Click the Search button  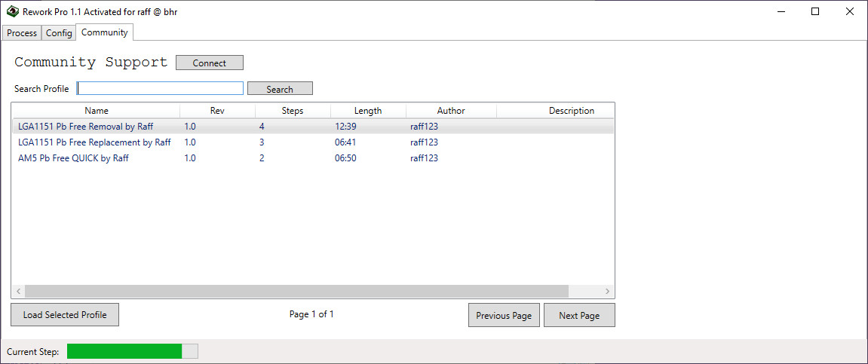coord(280,89)
